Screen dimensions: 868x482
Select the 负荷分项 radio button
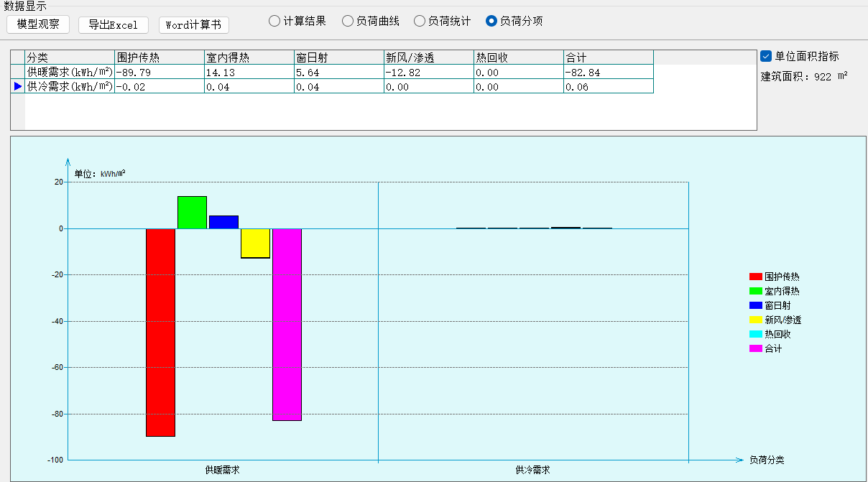(491, 22)
